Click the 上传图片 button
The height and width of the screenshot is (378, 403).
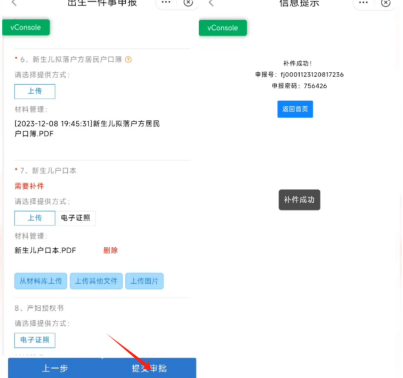(144, 281)
